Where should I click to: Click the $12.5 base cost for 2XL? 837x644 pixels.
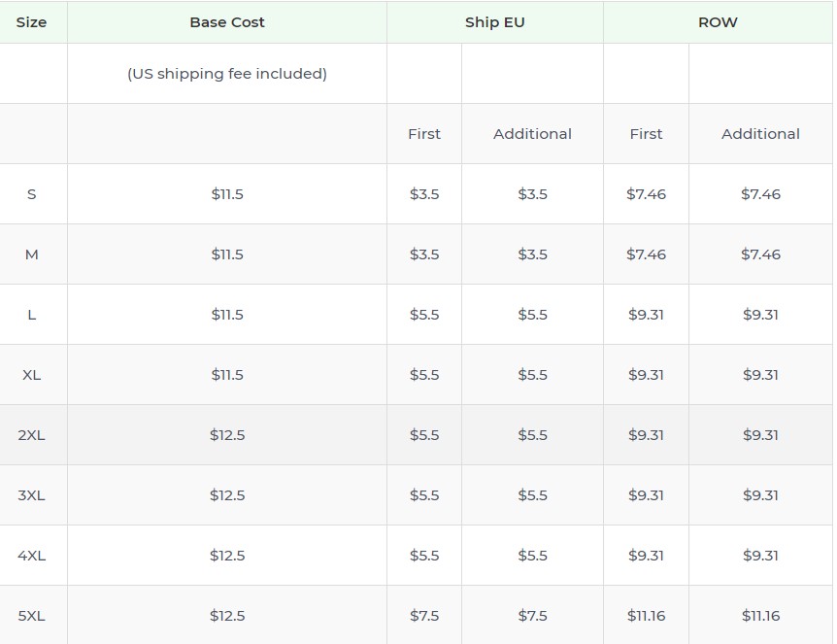227,436
